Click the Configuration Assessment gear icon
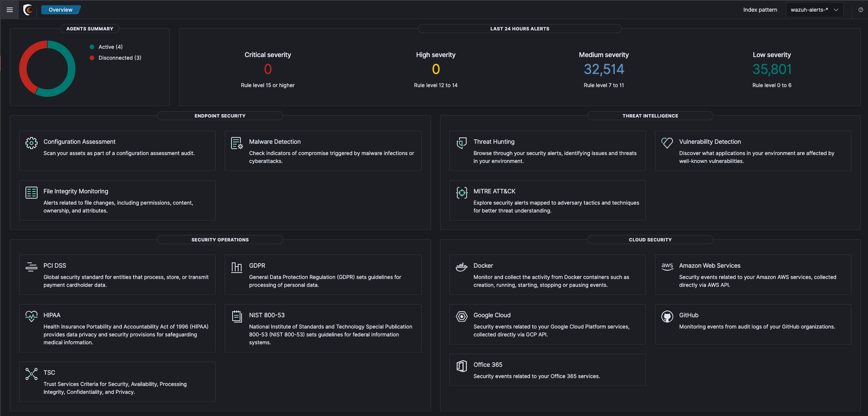This screenshot has width=868, height=416. [32, 143]
